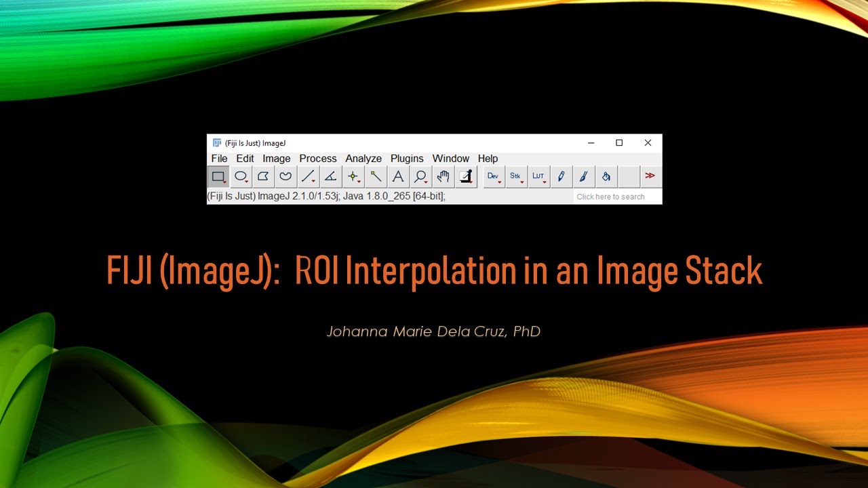Select the Scrolling hand tool
The height and width of the screenshot is (488, 868).
[443, 176]
